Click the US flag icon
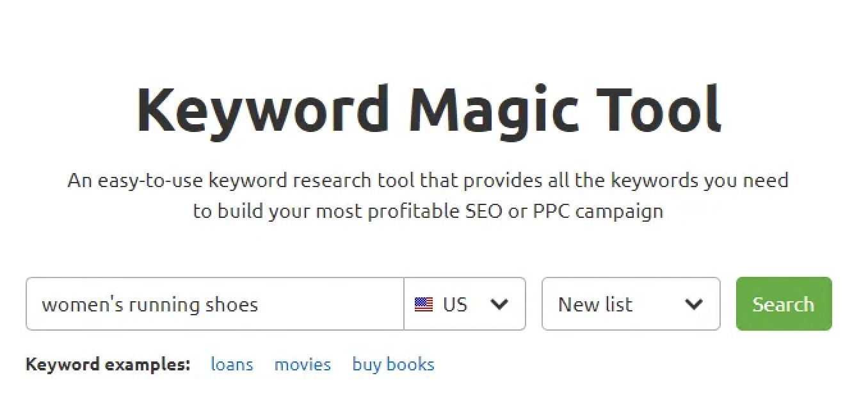Image resolution: width=868 pixels, height=405 pixels. click(423, 304)
